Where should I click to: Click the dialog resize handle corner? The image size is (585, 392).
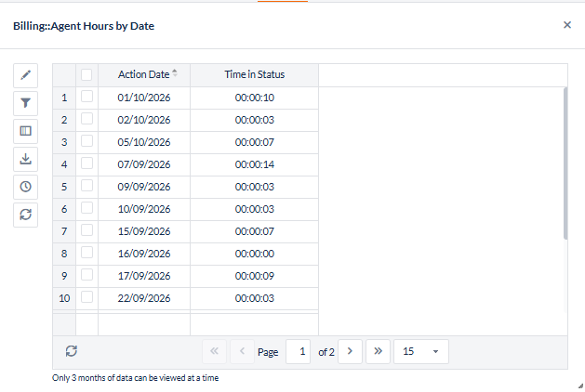[580, 386]
